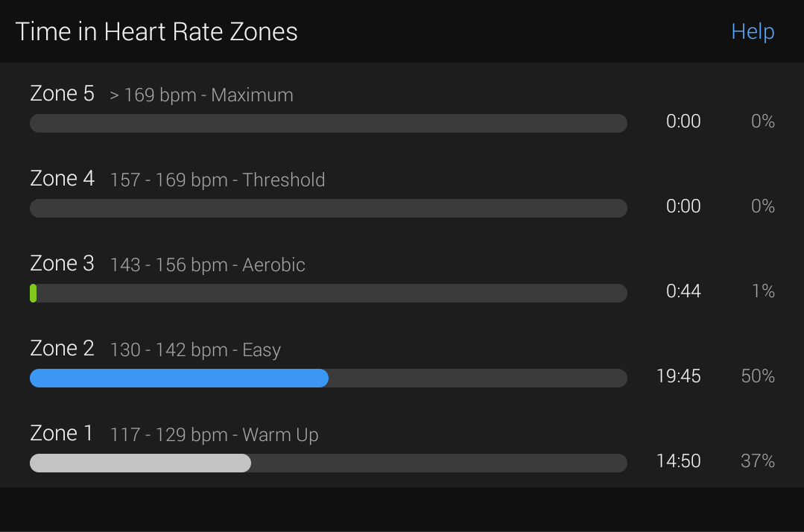Click the 37% percentage for Zone 1
Screen dimensions: 804x532
coord(758,461)
